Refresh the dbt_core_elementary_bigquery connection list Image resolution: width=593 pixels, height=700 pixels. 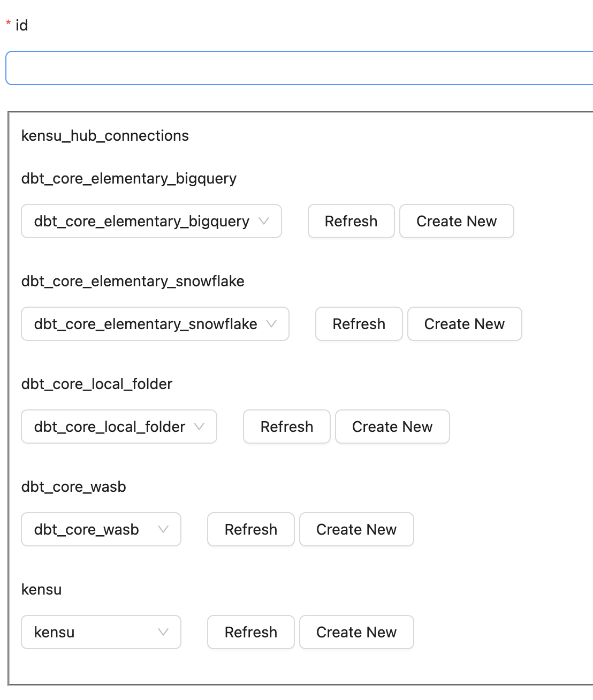tap(351, 221)
